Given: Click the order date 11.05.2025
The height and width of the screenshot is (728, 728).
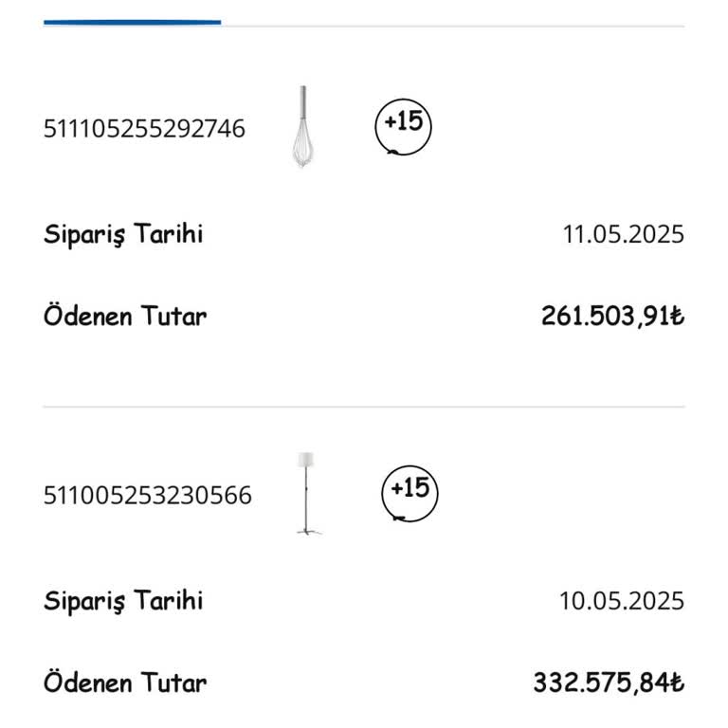Looking at the screenshot, I should pos(623,234).
